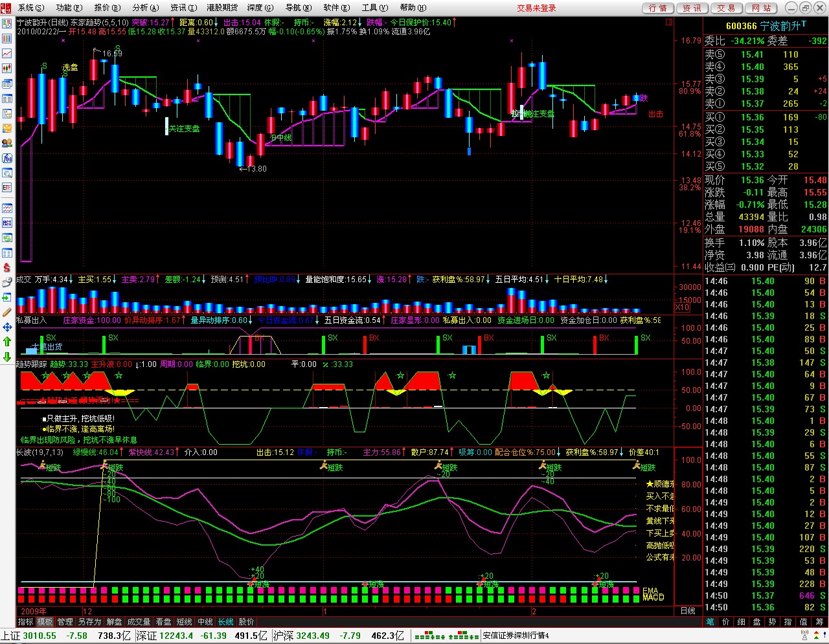The width and height of the screenshot is (829, 644).
Task: Toggle the 筹 chip distribution tab
Action: point(819,621)
